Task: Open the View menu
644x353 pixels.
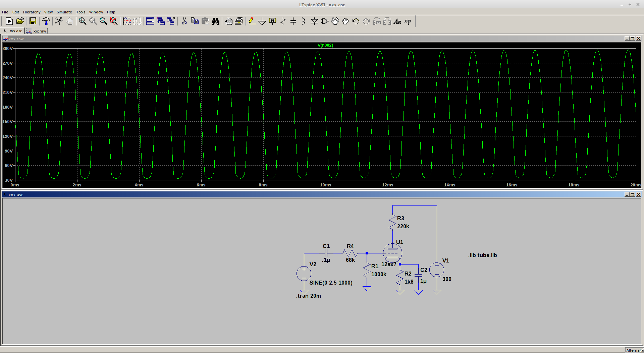Action: (x=48, y=12)
